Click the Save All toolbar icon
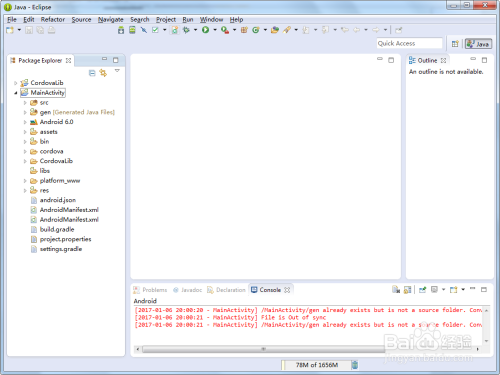This screenshot has height=375, width=500. [x=40, y=30]
